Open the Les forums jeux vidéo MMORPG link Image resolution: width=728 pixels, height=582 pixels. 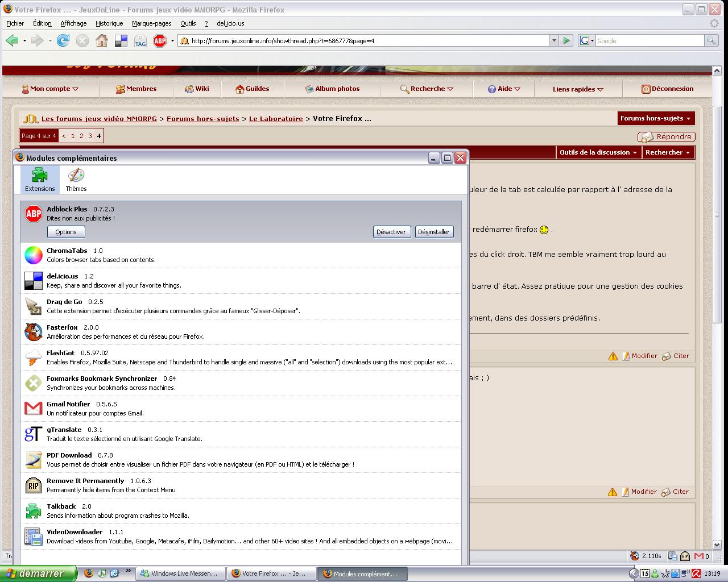pyautogui.click(x=99, y=119)
